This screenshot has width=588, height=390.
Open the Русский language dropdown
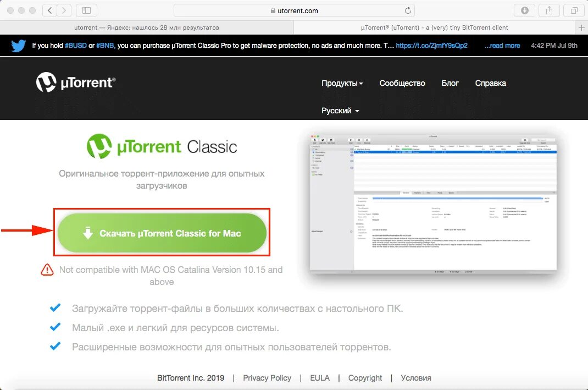tap(340, 111)
